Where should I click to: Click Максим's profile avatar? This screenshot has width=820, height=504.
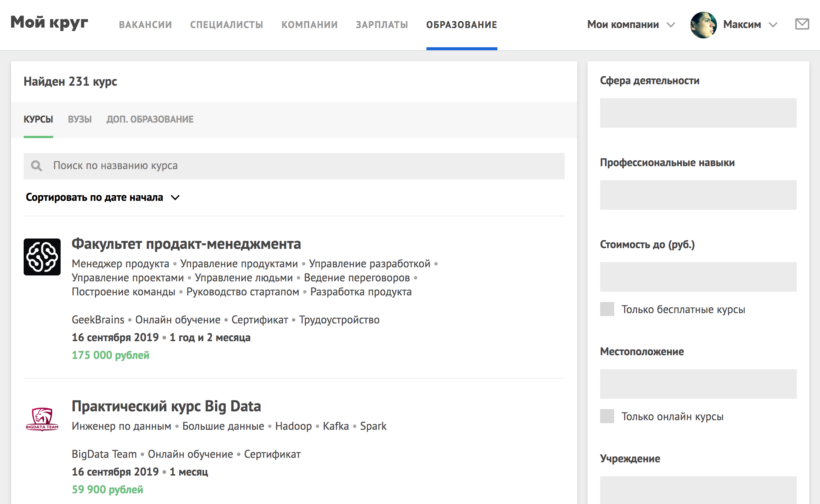tap(703, 25)
